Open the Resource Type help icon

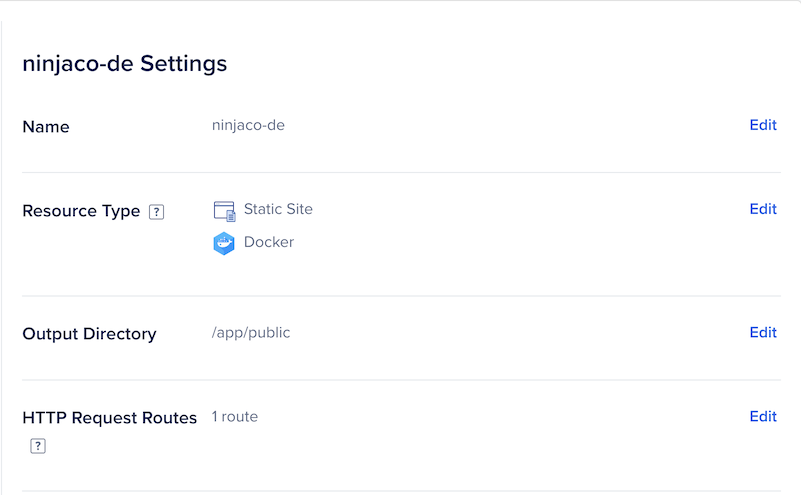[x=156, y=211]
